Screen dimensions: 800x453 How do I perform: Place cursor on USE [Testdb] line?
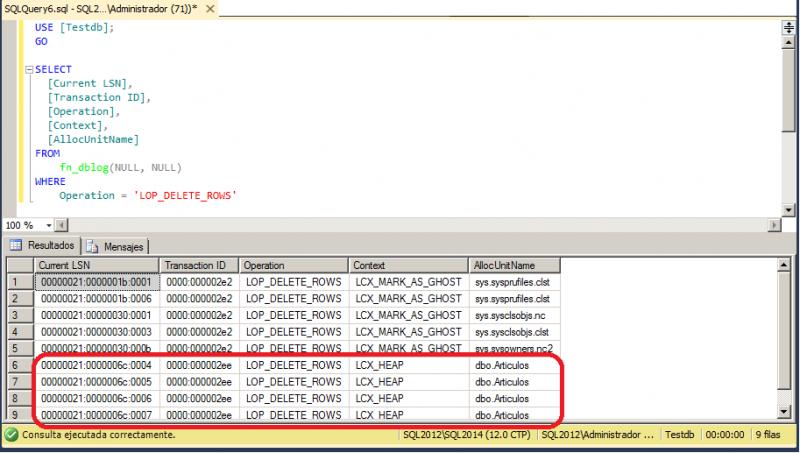(74, 28)
